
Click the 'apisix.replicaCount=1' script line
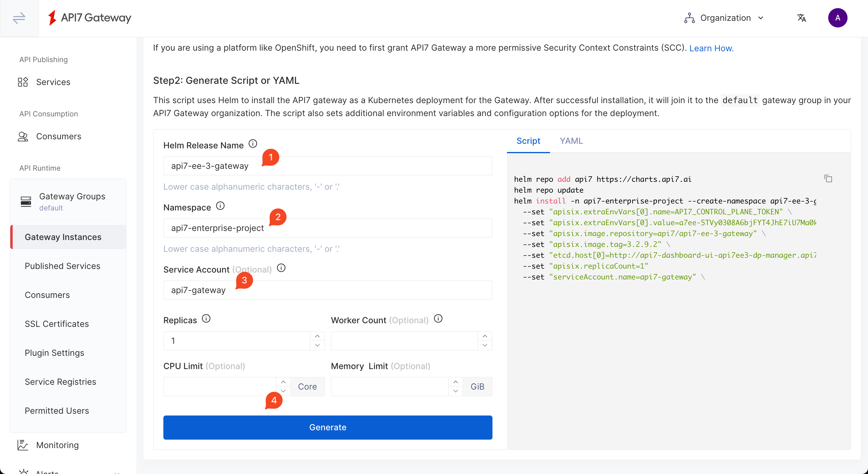tap(586, 266)
